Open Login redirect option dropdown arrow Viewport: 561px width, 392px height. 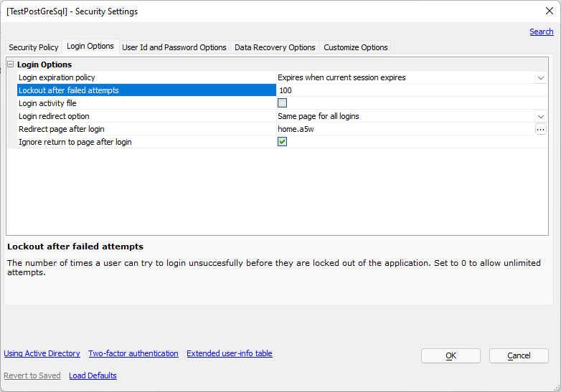[x=541, y=116]
